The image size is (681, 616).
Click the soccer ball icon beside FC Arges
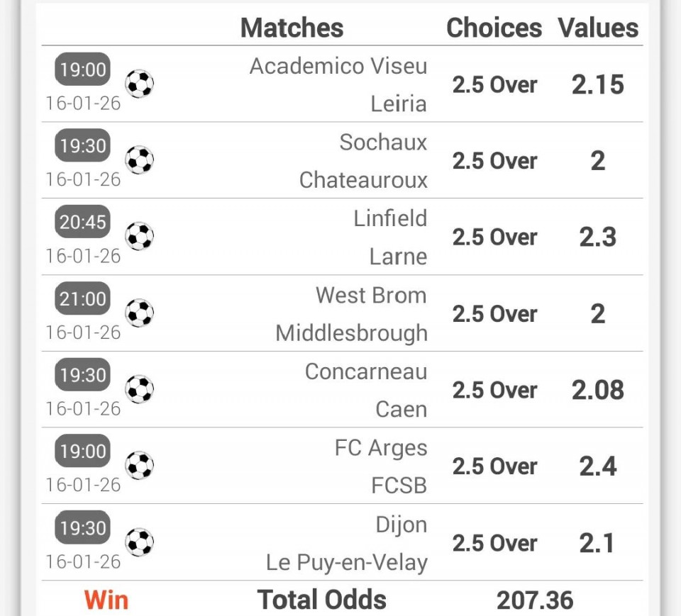tap(140, 466)
